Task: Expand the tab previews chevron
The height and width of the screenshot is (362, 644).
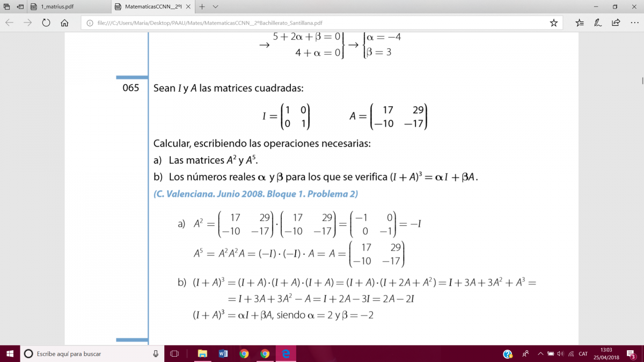Action: click(215, 7)
